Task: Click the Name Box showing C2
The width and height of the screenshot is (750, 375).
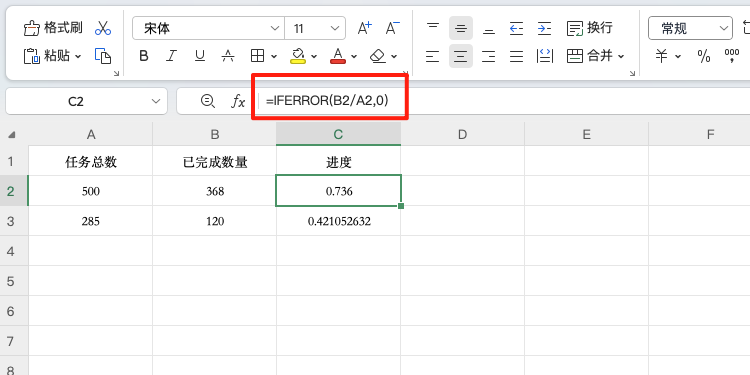Action: pyautogui.click(x=87, y=101)
